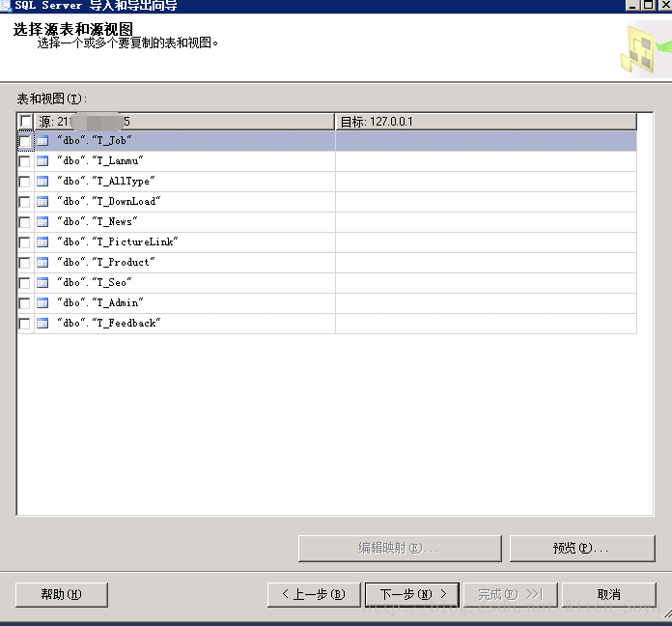This screenshot has width=672, height=626.
Task: Click the table icon beside T_Product
Action: coord(42,263)
